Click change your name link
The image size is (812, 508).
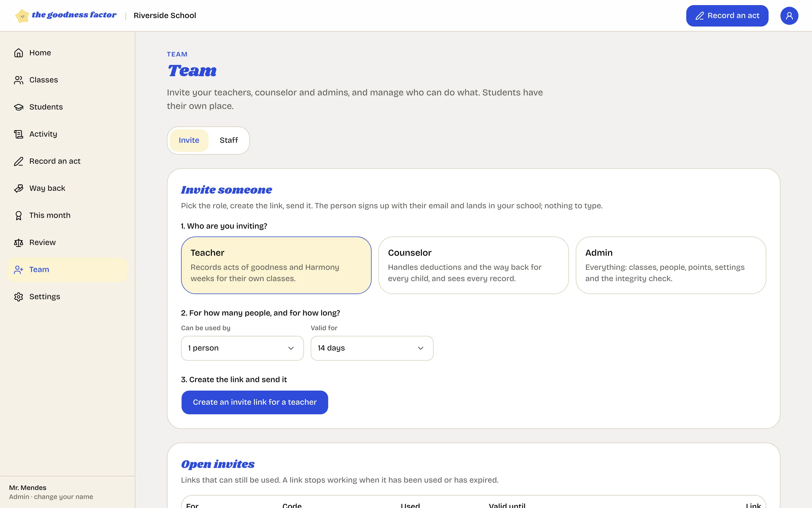pos(63,497)
